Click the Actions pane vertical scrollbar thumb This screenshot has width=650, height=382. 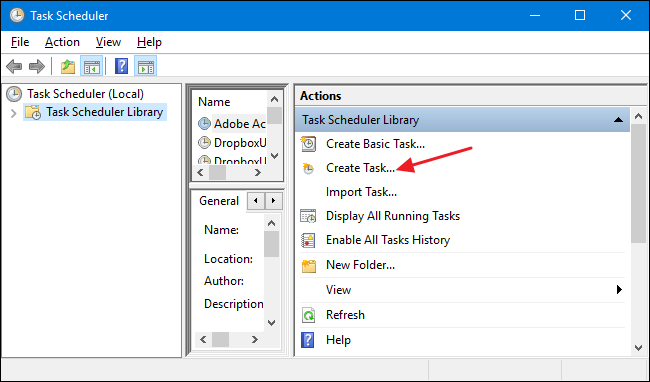coord(638,183)
